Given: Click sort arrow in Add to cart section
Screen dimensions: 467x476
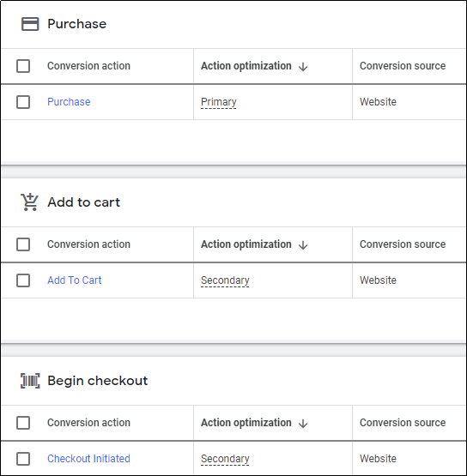Looking at the screenshot, I should pos(303,245).
